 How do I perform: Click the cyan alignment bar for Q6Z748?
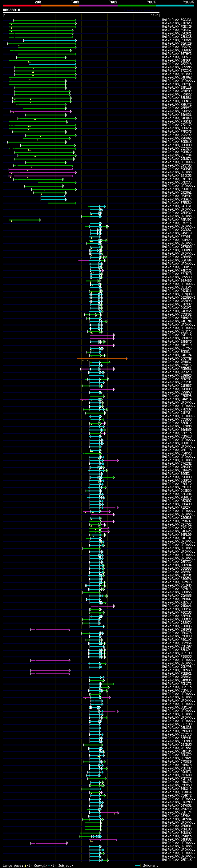coord(53,64)
